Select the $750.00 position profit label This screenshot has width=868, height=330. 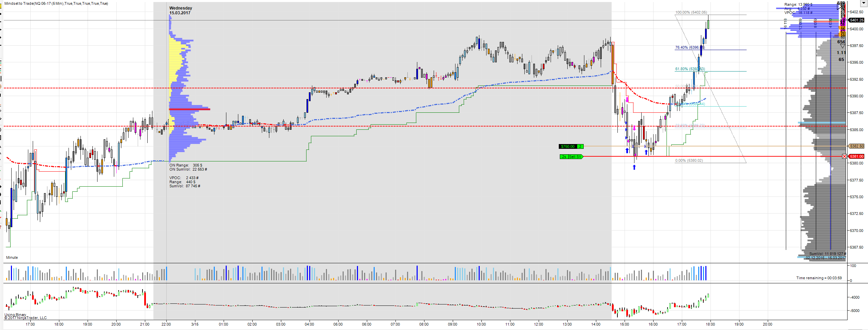[x=568, y=146]
